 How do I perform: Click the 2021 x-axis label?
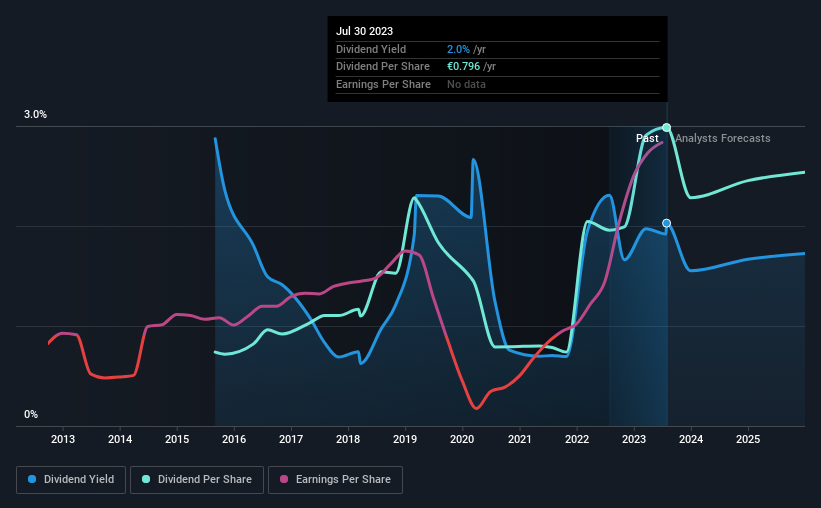click(520, 439)
